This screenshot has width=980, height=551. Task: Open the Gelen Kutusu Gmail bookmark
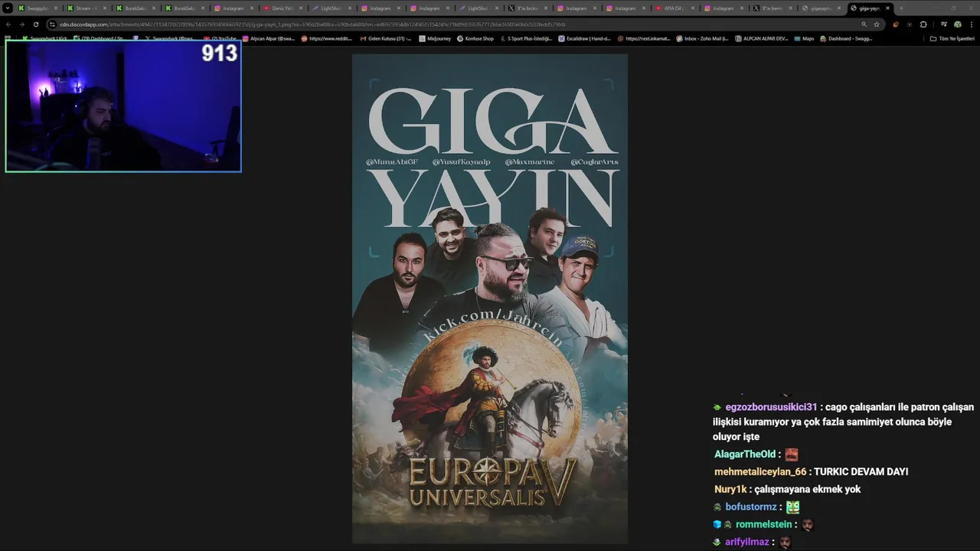point(385,38)
